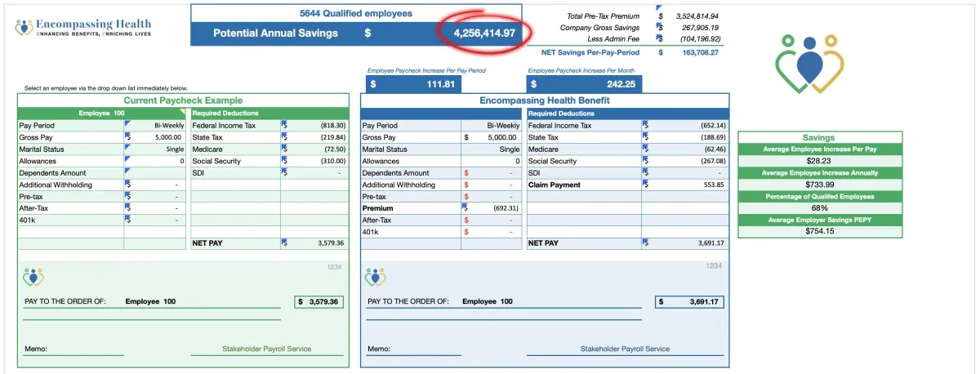Select the circled 4,256,414.97 savings value
Image resolution: width=980 pixels, height=374 pixels.
(485, 33)
